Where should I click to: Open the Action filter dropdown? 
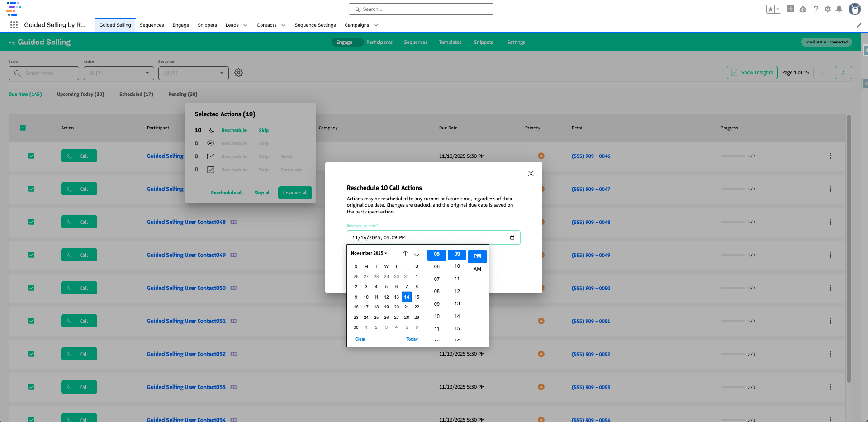tap(119, 73)
